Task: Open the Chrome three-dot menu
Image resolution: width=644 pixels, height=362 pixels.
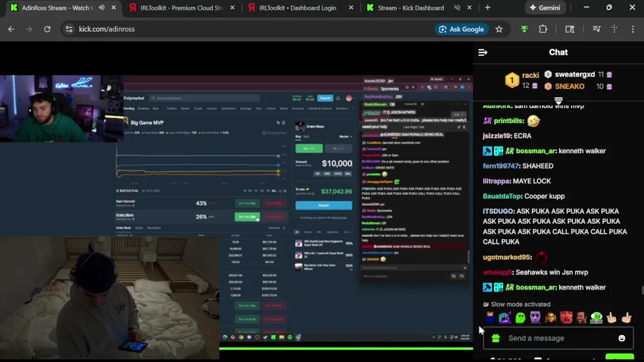Action: [632, 29]
